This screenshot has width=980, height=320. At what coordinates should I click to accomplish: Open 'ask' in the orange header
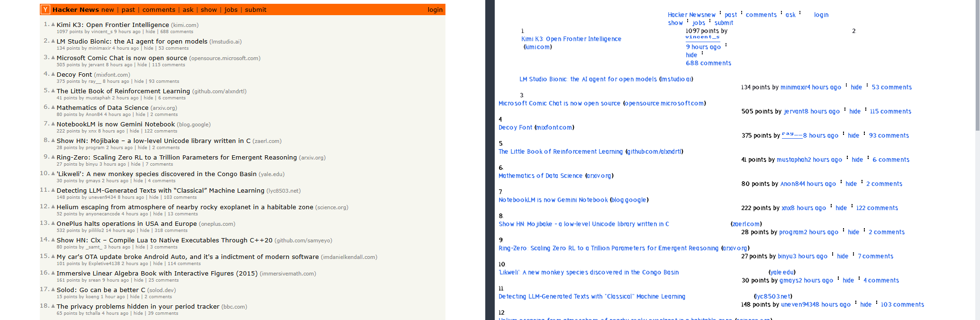click(x=188, y=9)
